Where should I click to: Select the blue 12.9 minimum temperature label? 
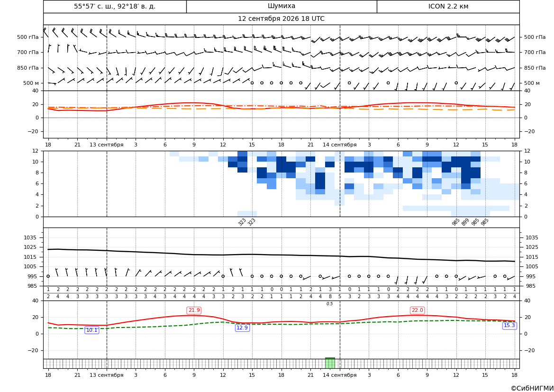coord(242,328)
